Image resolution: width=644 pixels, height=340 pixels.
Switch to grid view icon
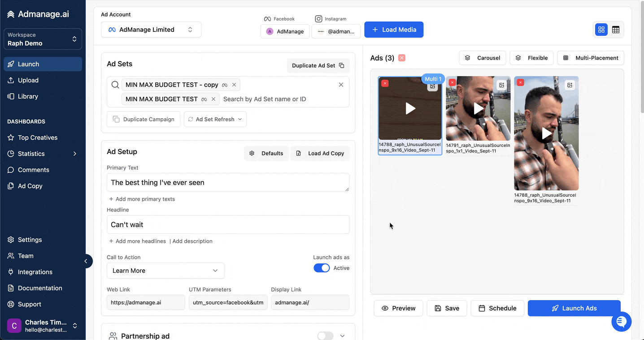(601, 30)
